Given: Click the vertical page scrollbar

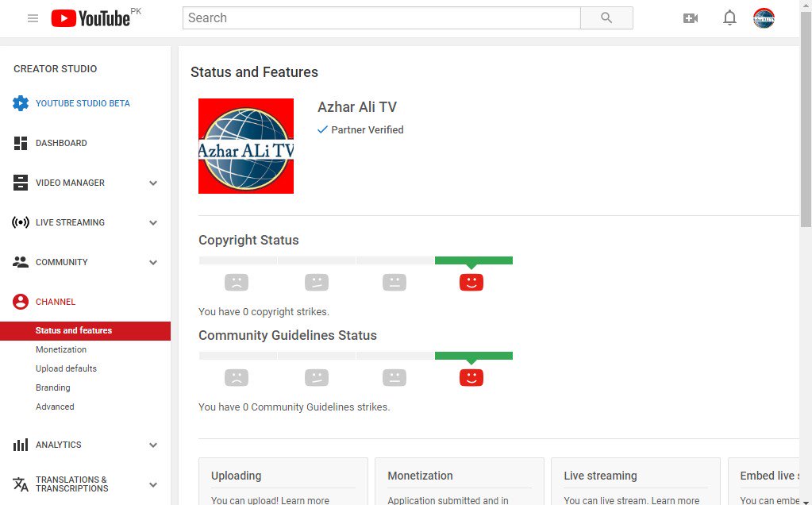Looking at the screenshot, I should point(806,119).
